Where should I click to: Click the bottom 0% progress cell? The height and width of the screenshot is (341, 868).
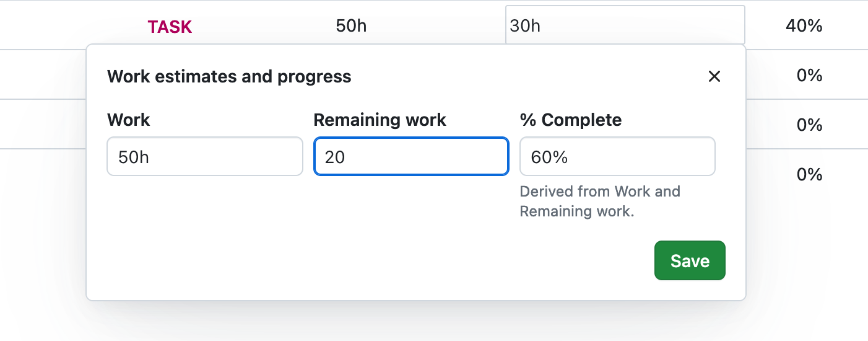tap(809, 175)
